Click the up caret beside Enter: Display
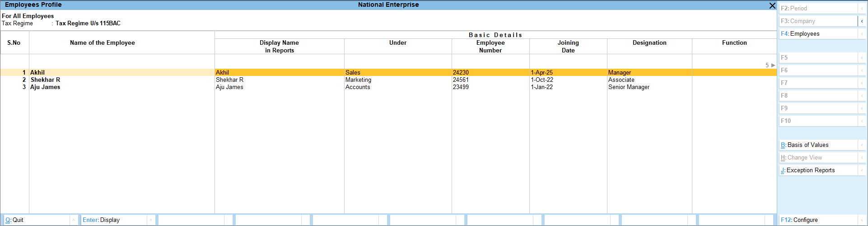The image size is (868, 226). tap(151, 220)
